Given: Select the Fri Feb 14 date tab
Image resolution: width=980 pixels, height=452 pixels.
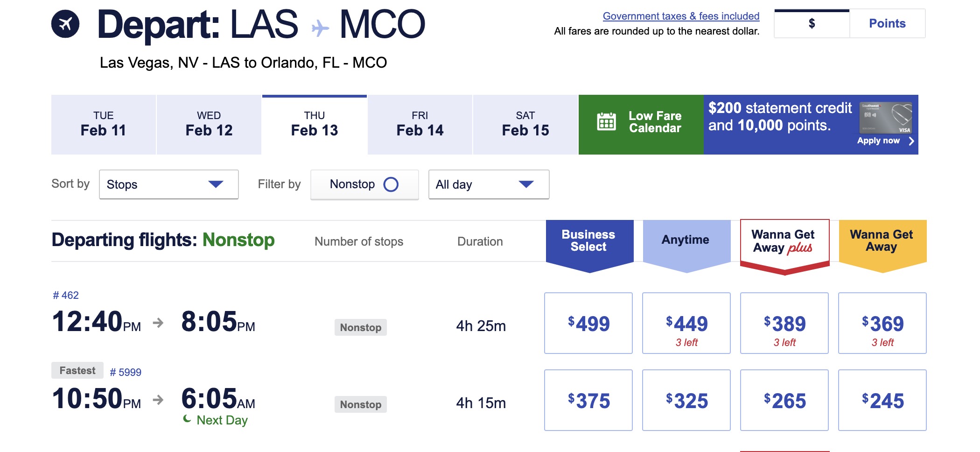Looking at the screenshot, I should 420,124.
